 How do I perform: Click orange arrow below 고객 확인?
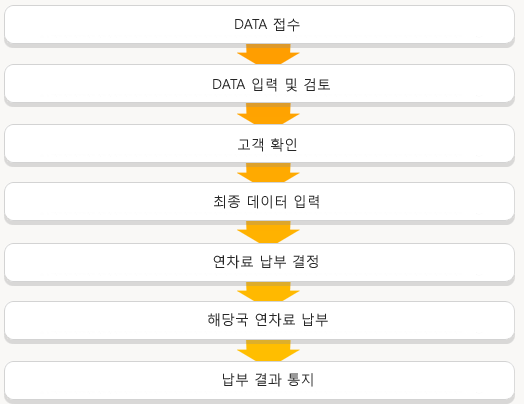(x=268, y=173)
